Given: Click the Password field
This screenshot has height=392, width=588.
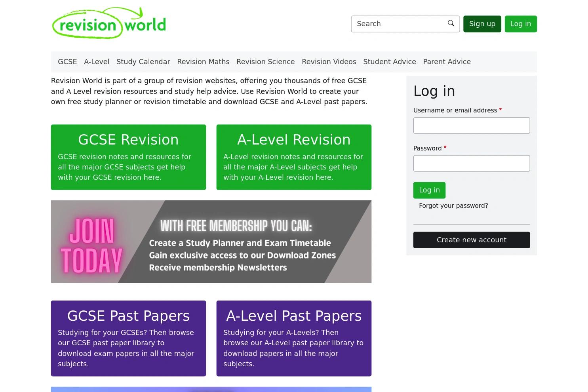Looking at the screenshot, I should [x=472, y=163].
